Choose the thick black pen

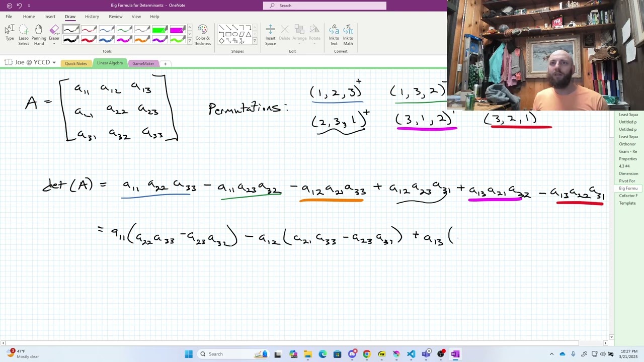71,40
